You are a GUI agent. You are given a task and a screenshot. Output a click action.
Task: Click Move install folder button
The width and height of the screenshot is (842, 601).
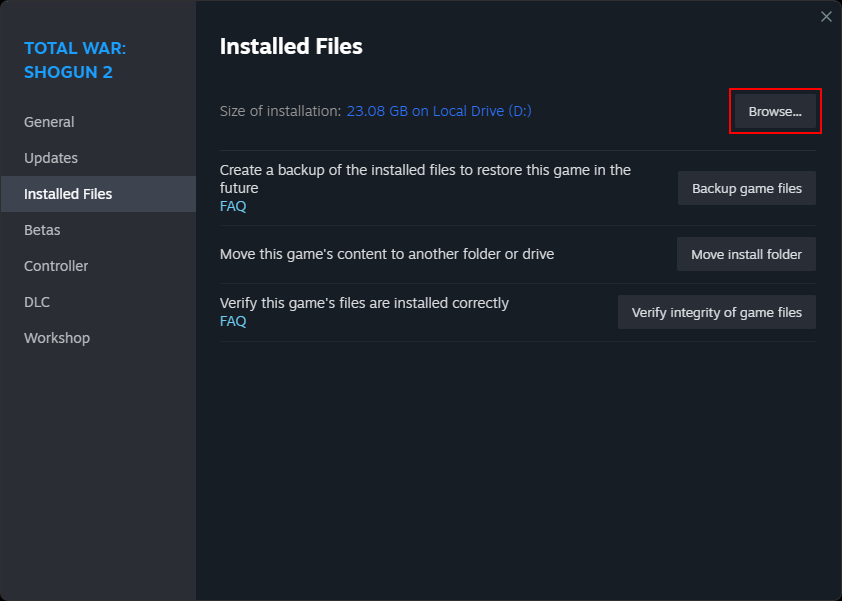pos(746,254)
